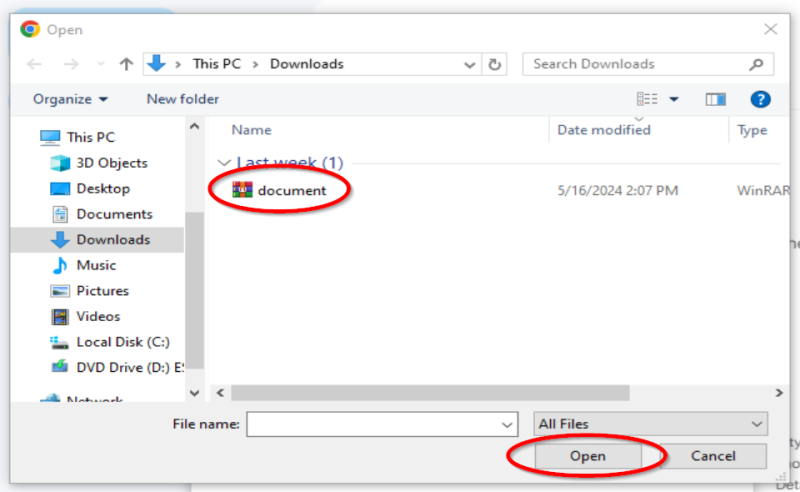800x492 pixels.
Task: Close the Open dialog window
Action: [x=770, y=29]
